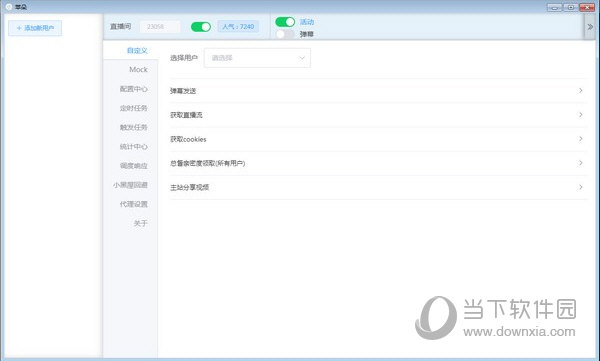Expand the 总督亲密度领取(所有用户) row
This screenshot has height=361, width=600.
[378, 163]
